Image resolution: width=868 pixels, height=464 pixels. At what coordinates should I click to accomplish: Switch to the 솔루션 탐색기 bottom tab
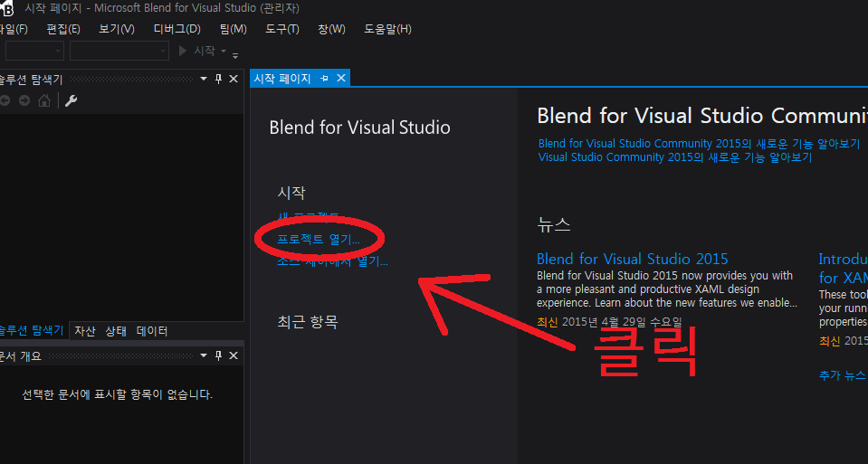[x=32, y=331]
